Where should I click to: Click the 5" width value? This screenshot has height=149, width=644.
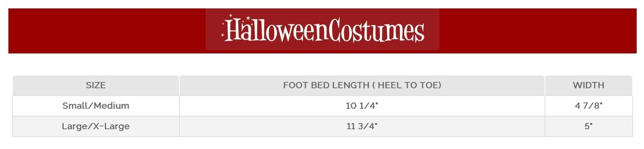tap(588, 126)
